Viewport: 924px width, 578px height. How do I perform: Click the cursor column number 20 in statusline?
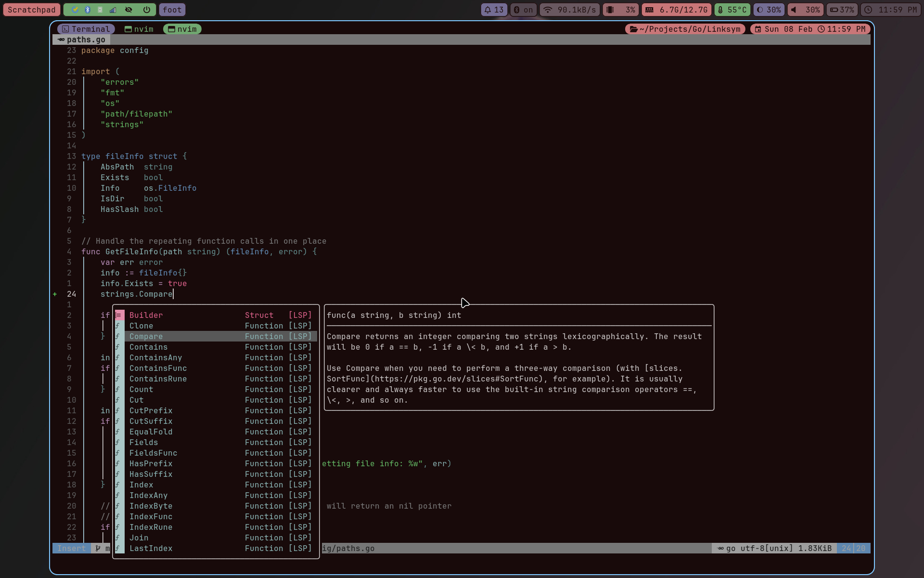tap(860, 548)
